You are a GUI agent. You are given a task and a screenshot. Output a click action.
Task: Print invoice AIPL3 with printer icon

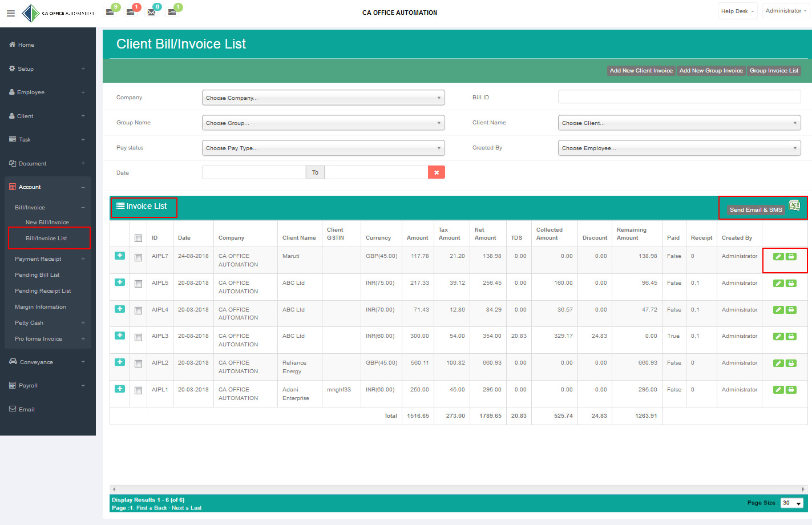coord(791,336)
